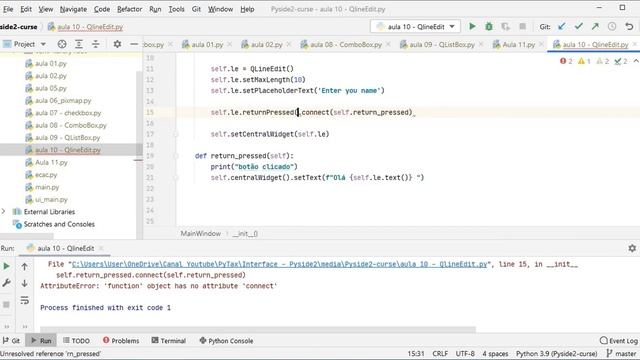This screenshot has height=360, width=640.
Task: Select ui_main.py in project tree
Action: coord(51,199)
